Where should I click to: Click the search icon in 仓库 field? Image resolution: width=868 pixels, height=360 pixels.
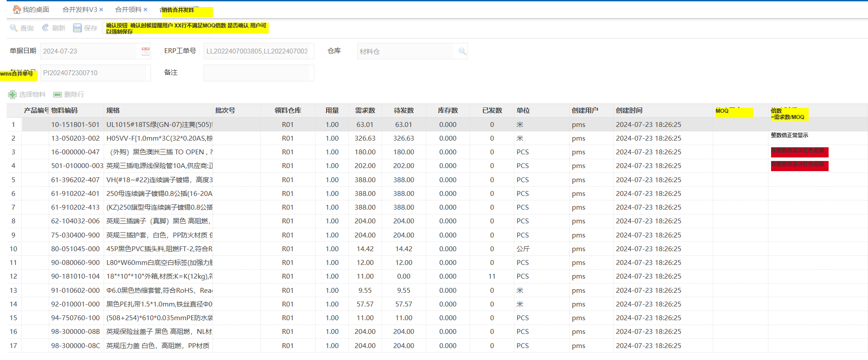[x=463, y=51]
